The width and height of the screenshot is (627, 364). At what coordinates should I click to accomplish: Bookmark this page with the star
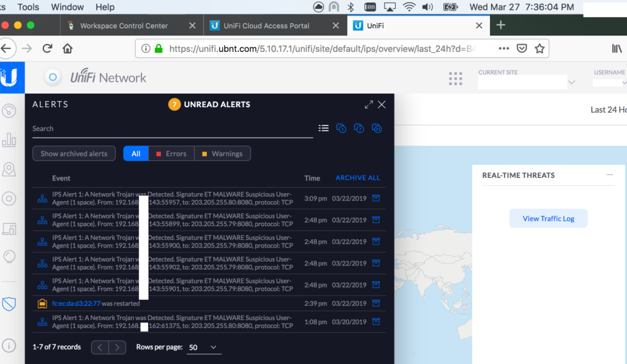tap(540, 48)
